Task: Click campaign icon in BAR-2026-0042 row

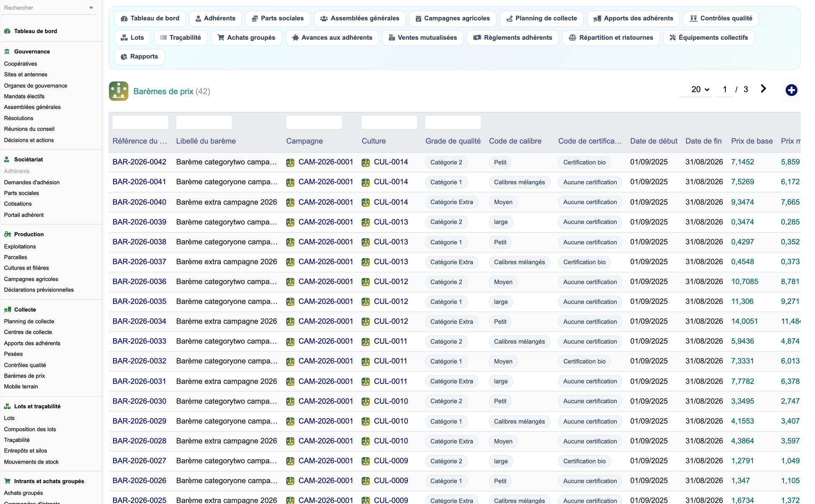Action: click(290, 162)
